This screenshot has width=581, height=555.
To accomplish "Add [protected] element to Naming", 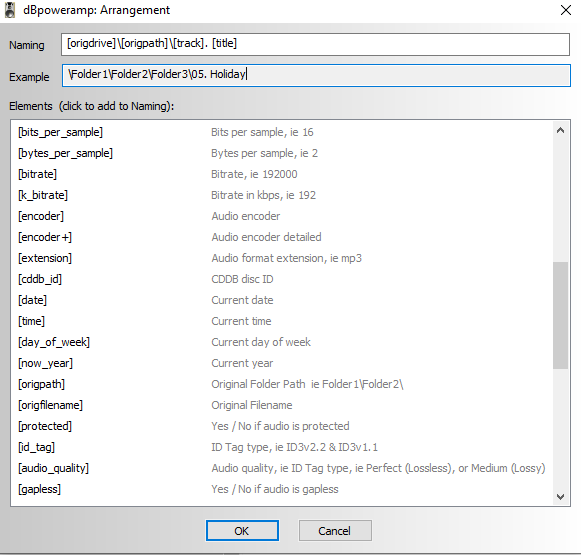I will 45,426.
